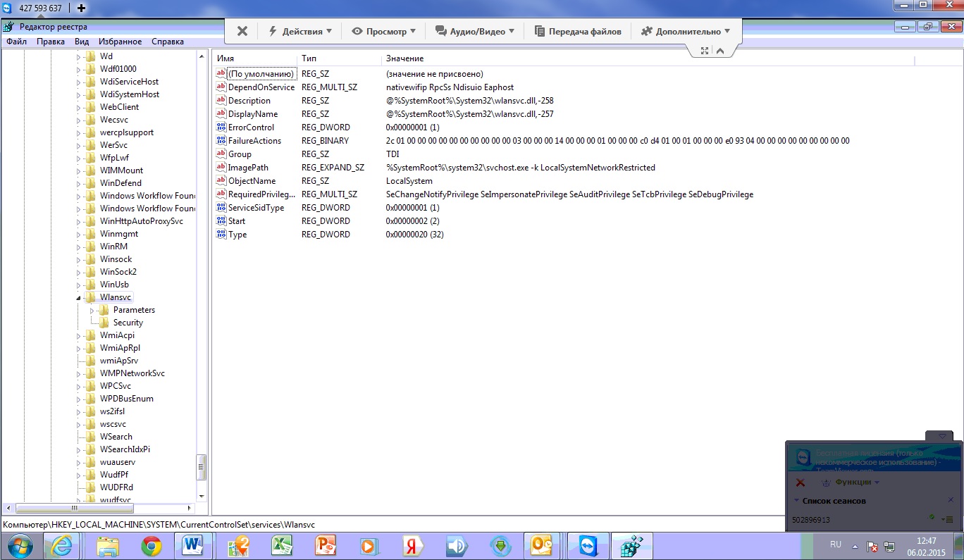The width and height of the screenshot is (964, 560).
Task: Open the green download arrow taskbar icon
Action: point(500,546)
